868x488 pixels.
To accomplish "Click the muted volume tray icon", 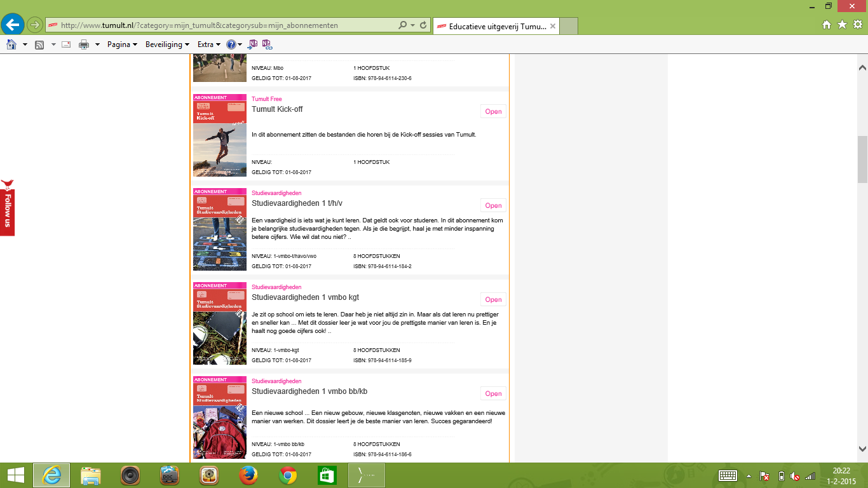I will click(796, 476).
